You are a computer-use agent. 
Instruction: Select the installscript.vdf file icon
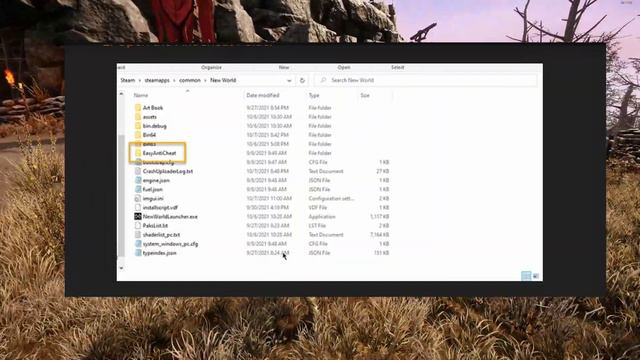pyautogui.click(x=138, y=207)
